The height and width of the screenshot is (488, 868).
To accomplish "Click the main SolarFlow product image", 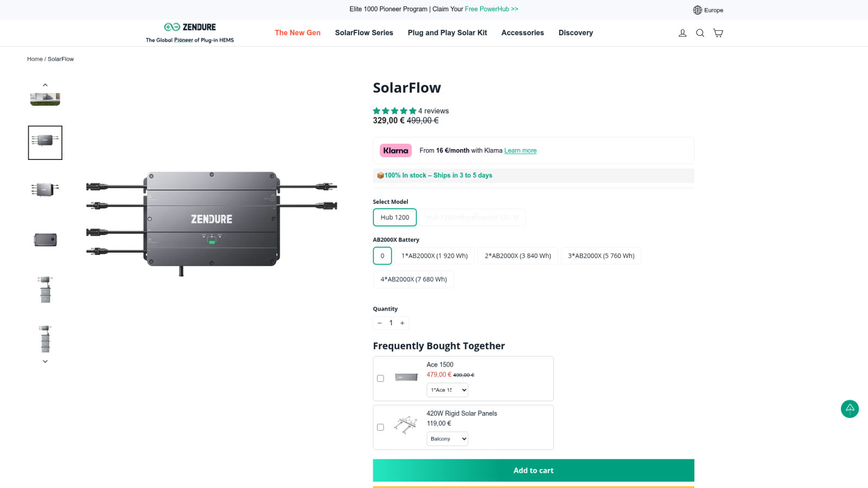I will (x=212, y=223).
